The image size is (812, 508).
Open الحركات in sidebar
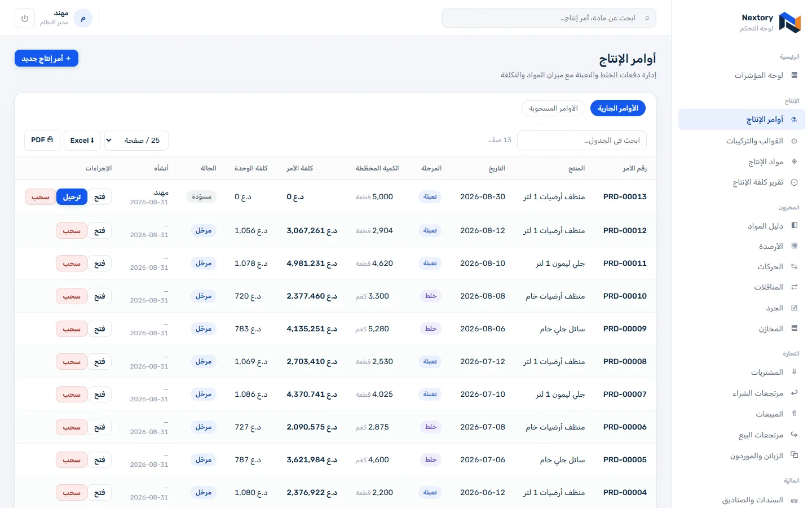point(742,266)
